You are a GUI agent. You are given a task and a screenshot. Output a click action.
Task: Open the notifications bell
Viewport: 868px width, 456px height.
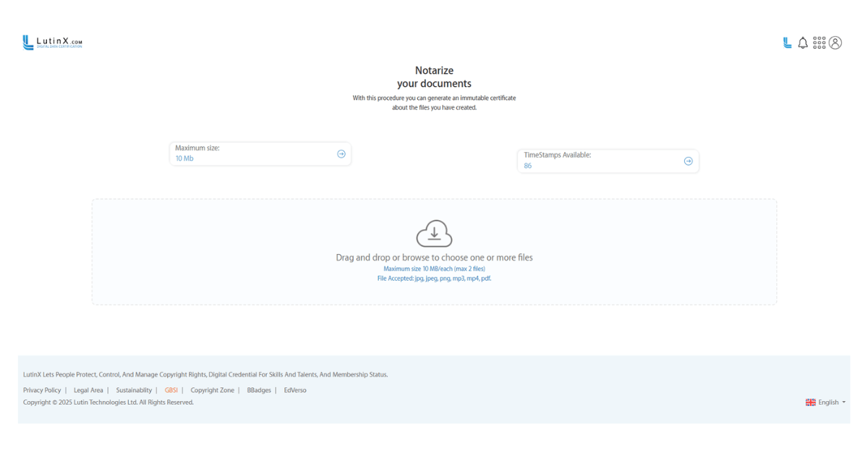[x=803, y=43]
